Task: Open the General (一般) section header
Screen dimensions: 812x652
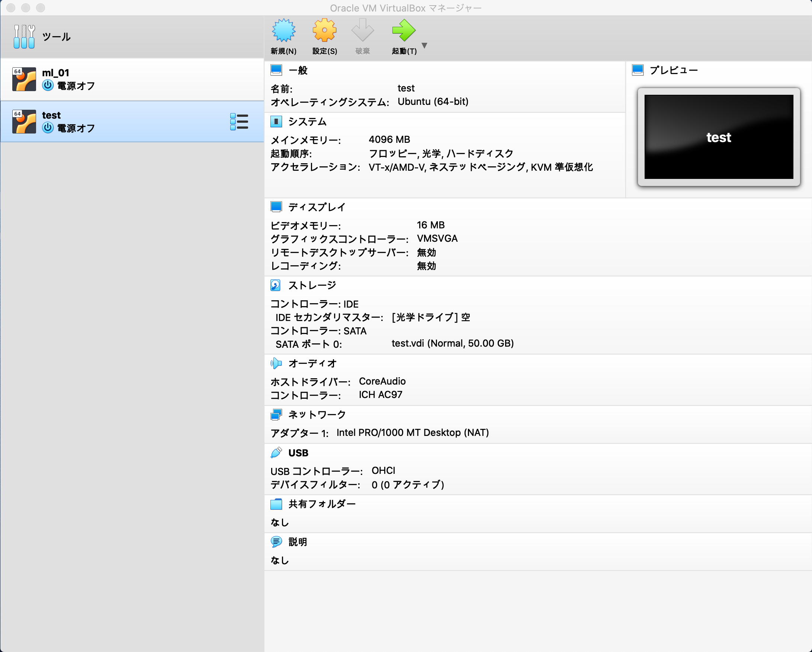Action: pyautogui.click(x=298, y=70)
